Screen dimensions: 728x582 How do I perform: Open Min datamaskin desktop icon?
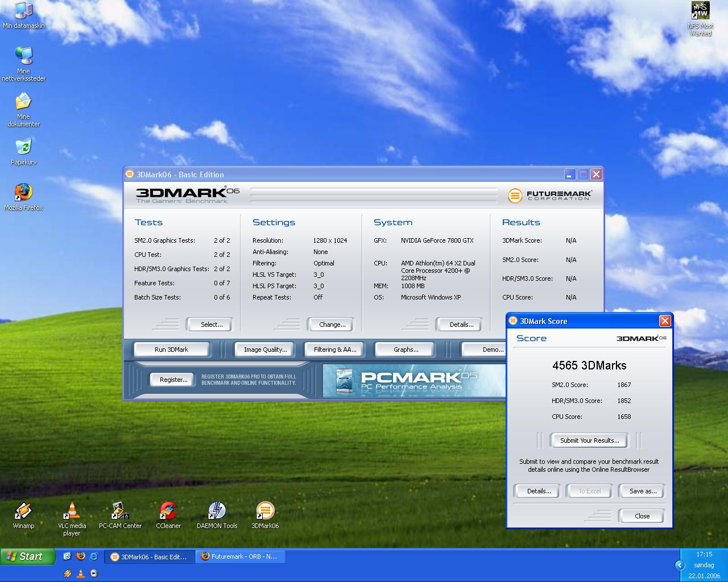point(23,15)
